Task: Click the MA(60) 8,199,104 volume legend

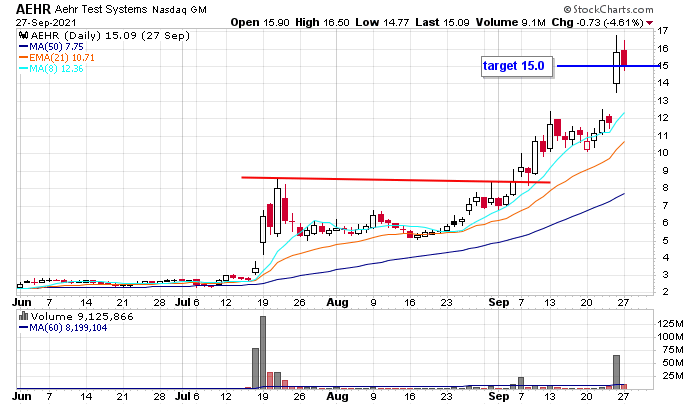Action: point(63,328)
